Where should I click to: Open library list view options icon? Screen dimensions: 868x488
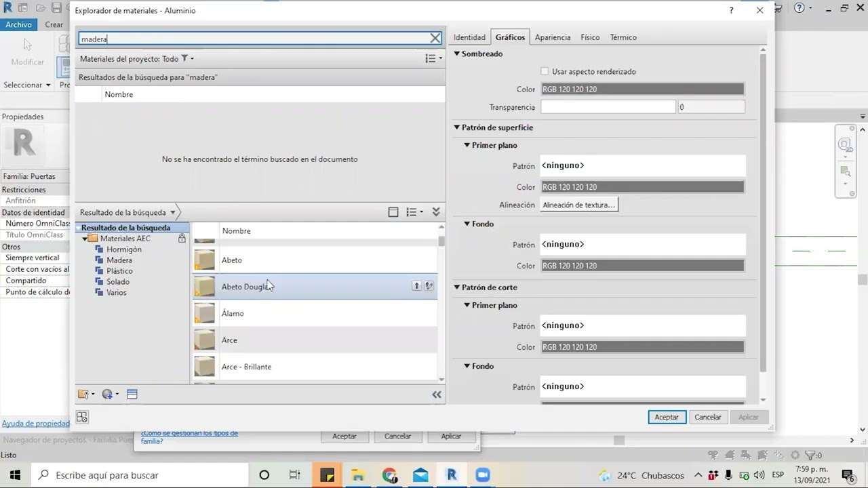(x=414, y=212)
